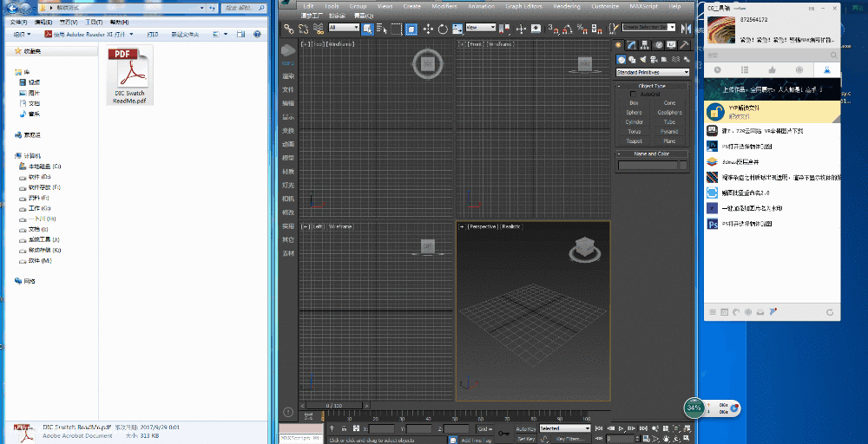This screenshot has width=868, height=444.
Task: Click the object color swatch
Action: pyautogui.click(x=683, y=165)
